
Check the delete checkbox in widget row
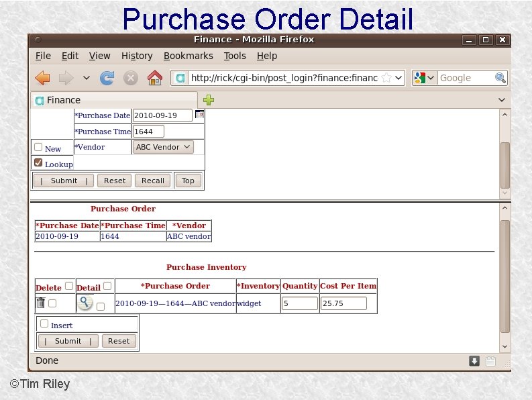52,303
